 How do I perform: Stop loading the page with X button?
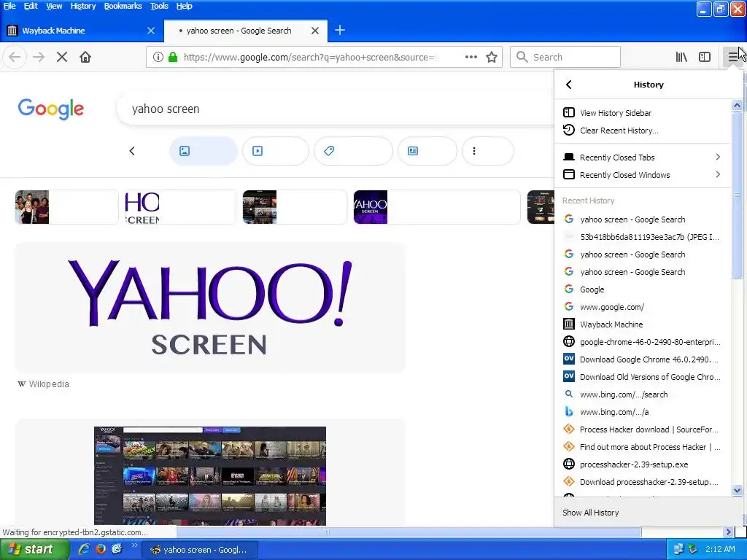pyautogui.click(x=62, y=57)
